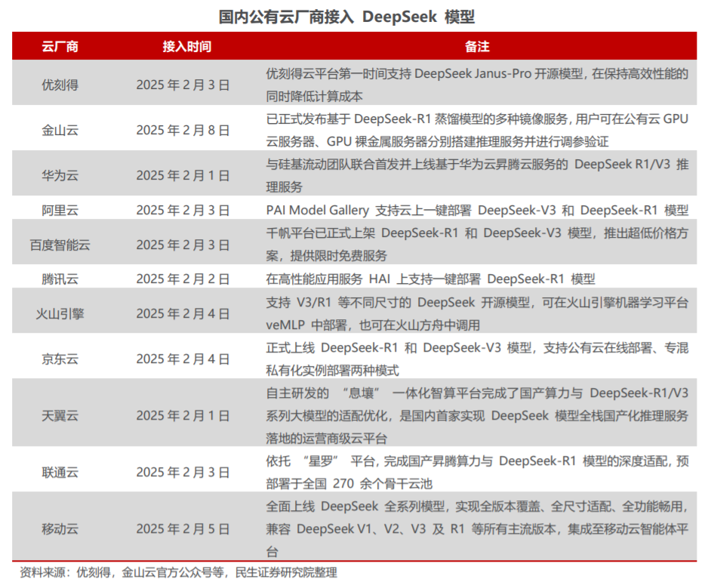
Task: Click the date in the 天翼云 row
Action: (x=183, y=416)
